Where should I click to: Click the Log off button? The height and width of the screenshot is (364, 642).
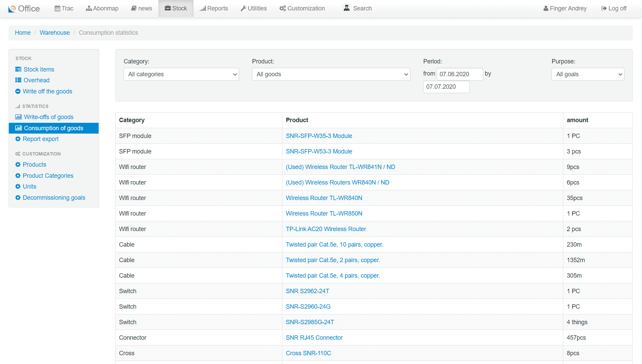click(x=614, y=8)
